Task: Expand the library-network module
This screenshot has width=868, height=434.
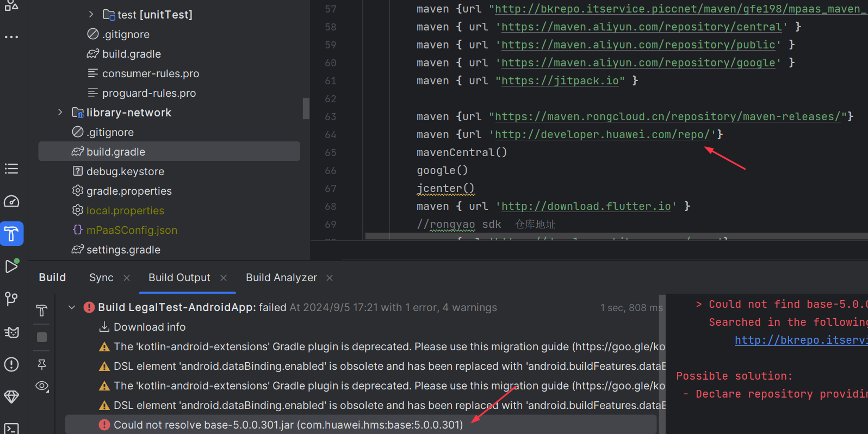Action: pyautogui.click(x=60, y=113)
